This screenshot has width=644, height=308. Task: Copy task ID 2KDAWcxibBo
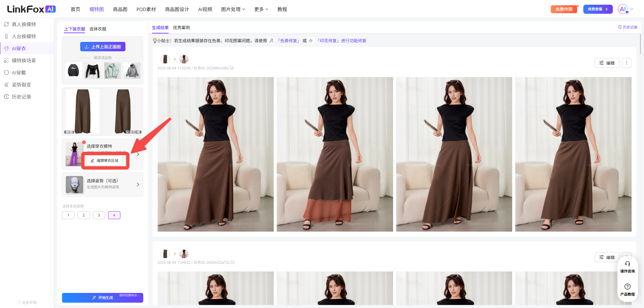(232, 68)
